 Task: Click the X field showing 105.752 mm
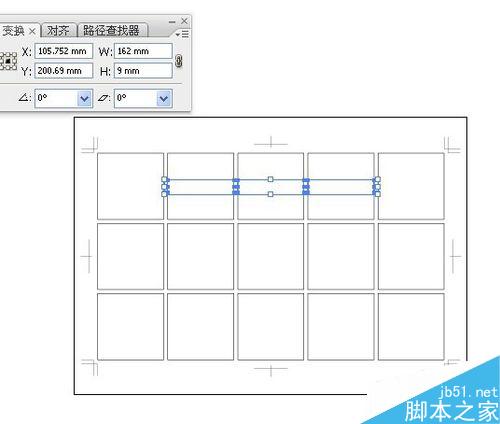coord(63,51)
